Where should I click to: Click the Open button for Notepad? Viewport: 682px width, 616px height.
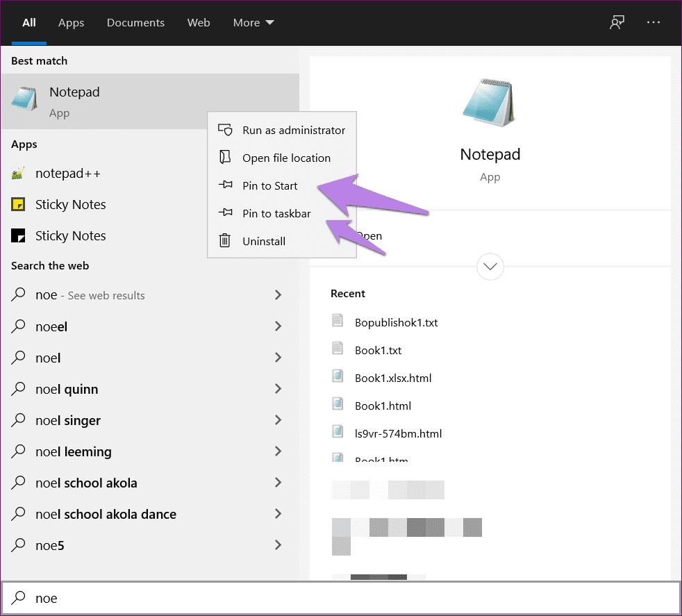click(x=370, y=235)
